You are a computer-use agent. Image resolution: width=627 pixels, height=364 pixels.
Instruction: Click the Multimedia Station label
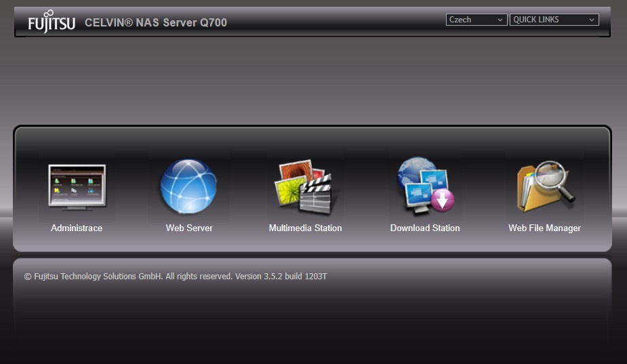tap(306, 228)
